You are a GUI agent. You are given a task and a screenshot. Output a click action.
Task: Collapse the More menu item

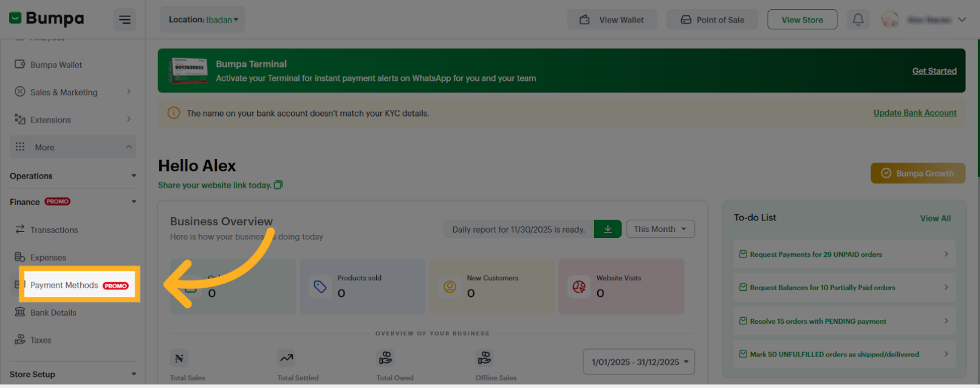(x=73, y=147)
